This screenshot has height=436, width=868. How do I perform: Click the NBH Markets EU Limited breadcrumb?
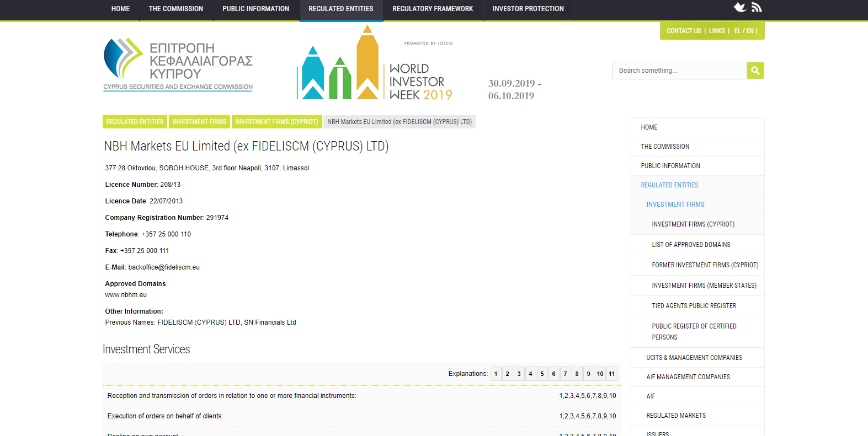point(400,122)
